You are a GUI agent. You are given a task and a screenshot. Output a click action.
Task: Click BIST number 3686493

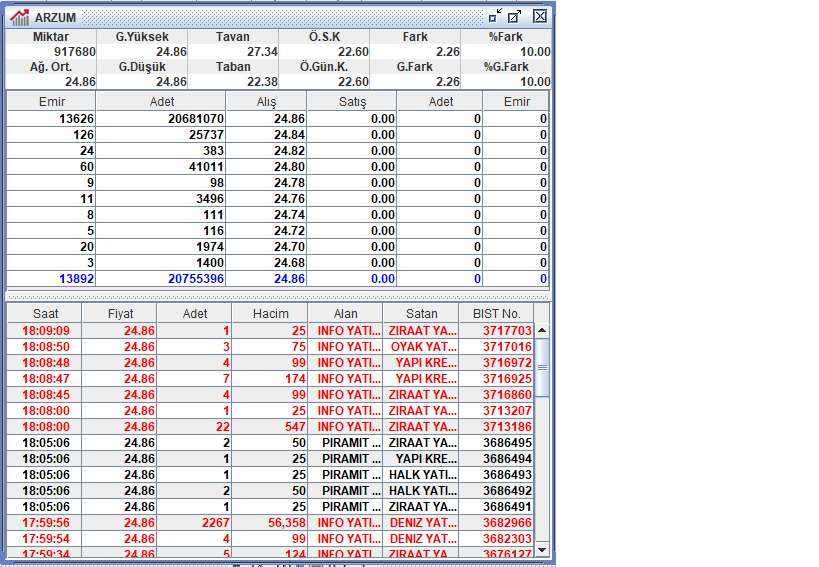click(x=507, y=475)
